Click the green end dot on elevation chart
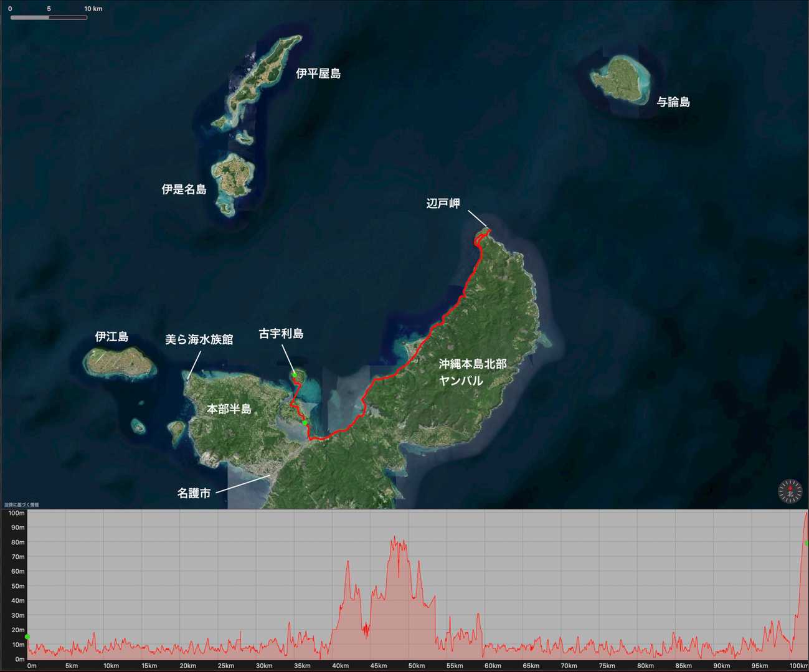The width and height of the screenshot is (809, 672). [807, 543]
